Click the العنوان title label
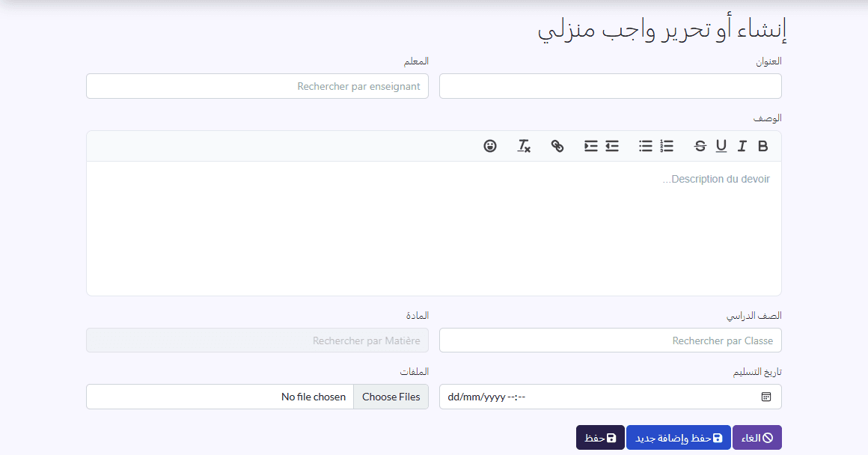The height and width of the screenshot is (455, 868). click(x=769, y=61)
